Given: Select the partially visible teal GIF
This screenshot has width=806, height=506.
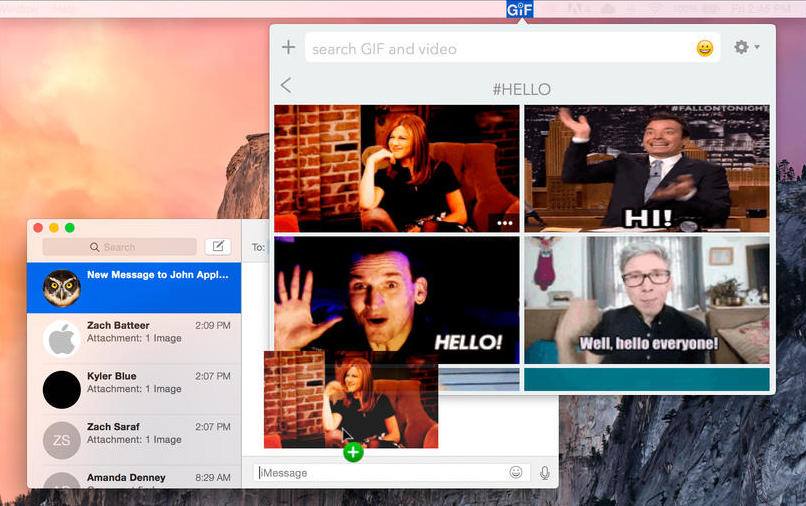Looking at the screenshot, I should pyautogui.click(x=647, y=379).
